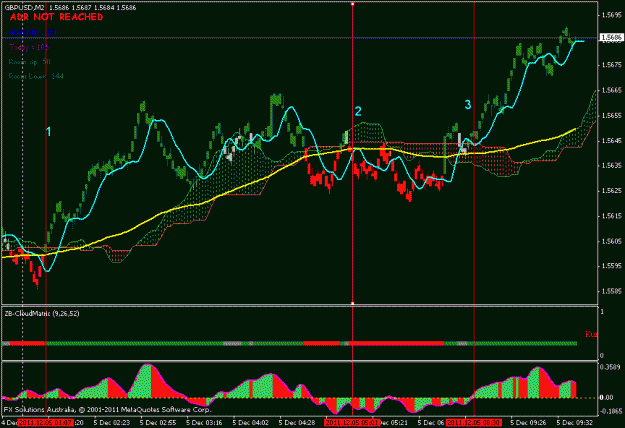Click the 2011.12.05 08:30 red time marker
The image size is (625, 428).
473,422
